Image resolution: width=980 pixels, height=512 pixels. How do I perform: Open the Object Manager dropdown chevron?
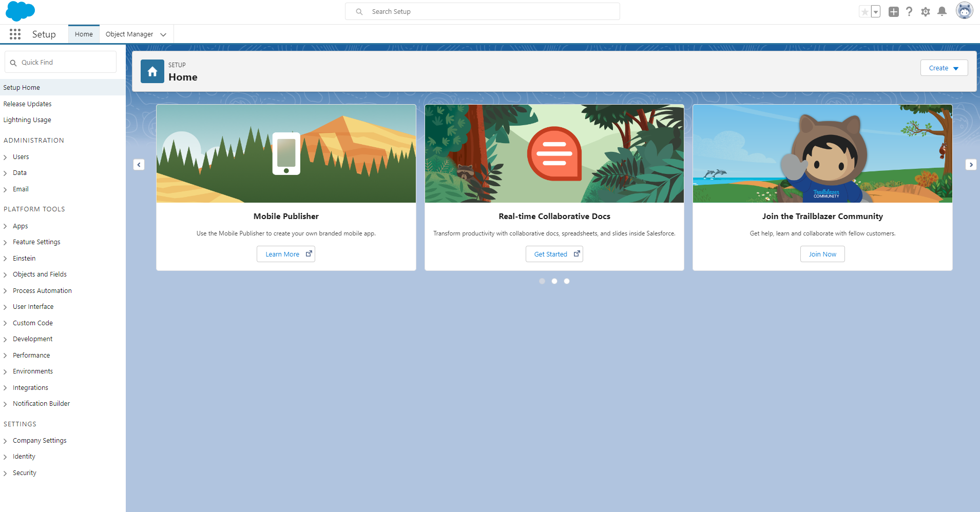(x=163, y=34)
